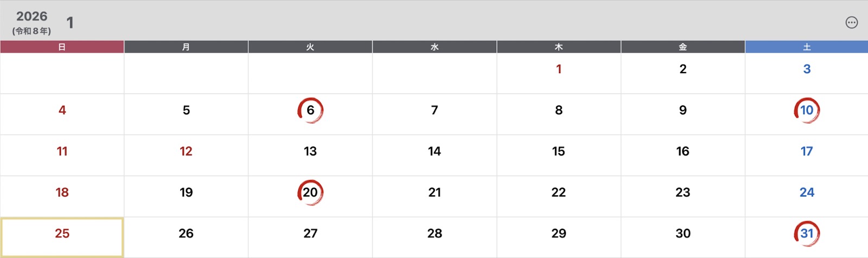This screenshot has width=868, height=258.
Task: Select Sunday date 18
Action: [62, 192]
